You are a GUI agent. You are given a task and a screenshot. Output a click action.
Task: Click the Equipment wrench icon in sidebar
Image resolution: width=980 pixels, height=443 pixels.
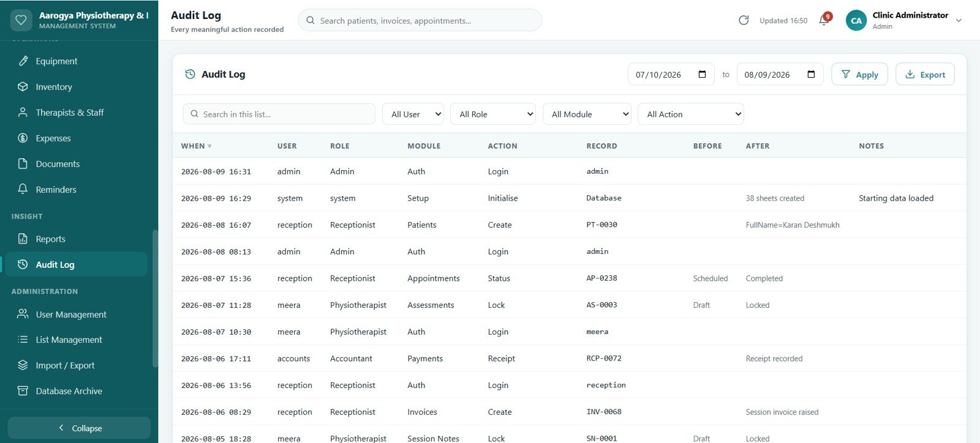(23, 61)
